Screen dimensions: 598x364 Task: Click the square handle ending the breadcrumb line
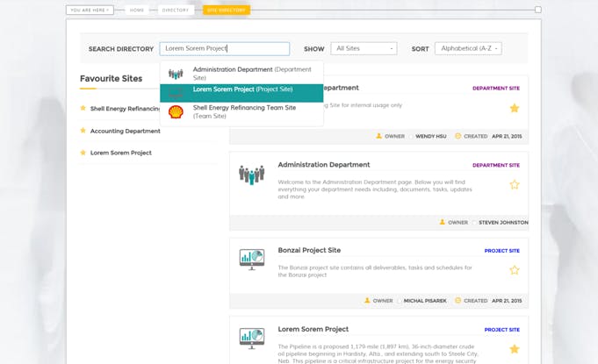pyautogui.click(x=537, y=10)
